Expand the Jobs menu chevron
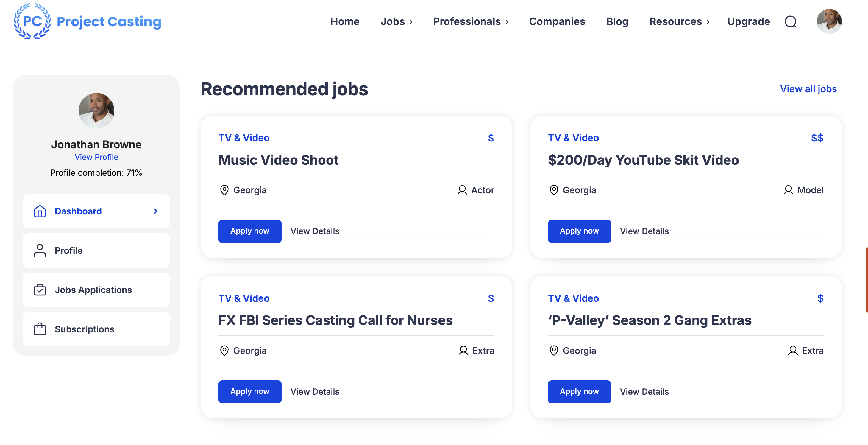 pyautogui.click(x=411, y=22)
